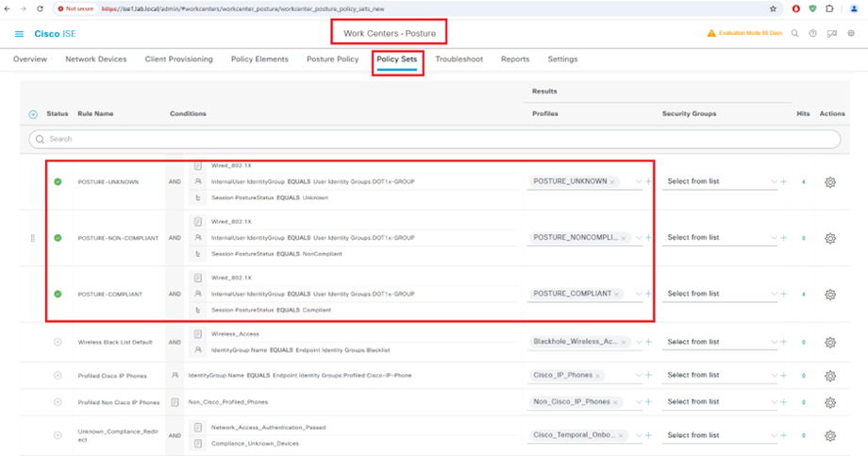The width and height of the screenshot is (868, 456).
Task: Open actions gear for POSTURE-UNKNOWN rule
Action: coord(830,182)
